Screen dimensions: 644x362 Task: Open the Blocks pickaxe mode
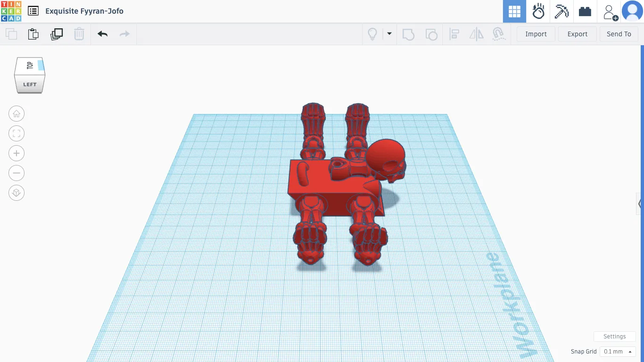[561, 11]
